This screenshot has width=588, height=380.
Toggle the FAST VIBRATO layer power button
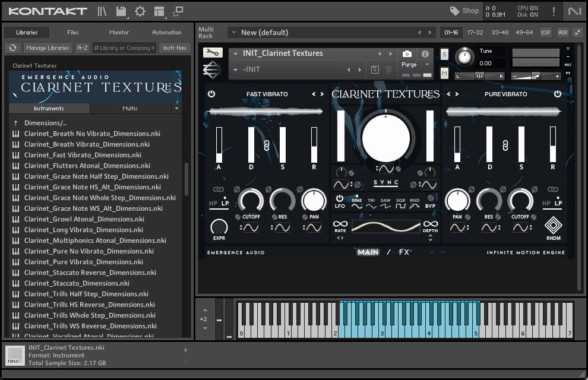211,94
